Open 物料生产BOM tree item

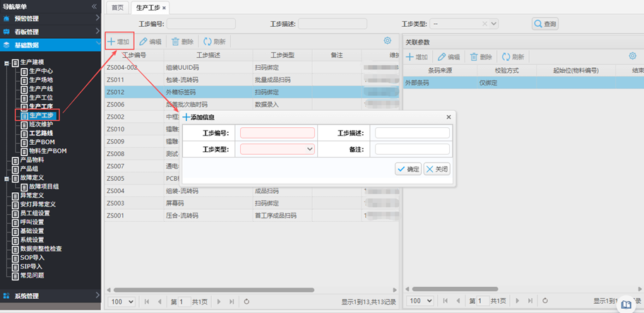point(48,150)
